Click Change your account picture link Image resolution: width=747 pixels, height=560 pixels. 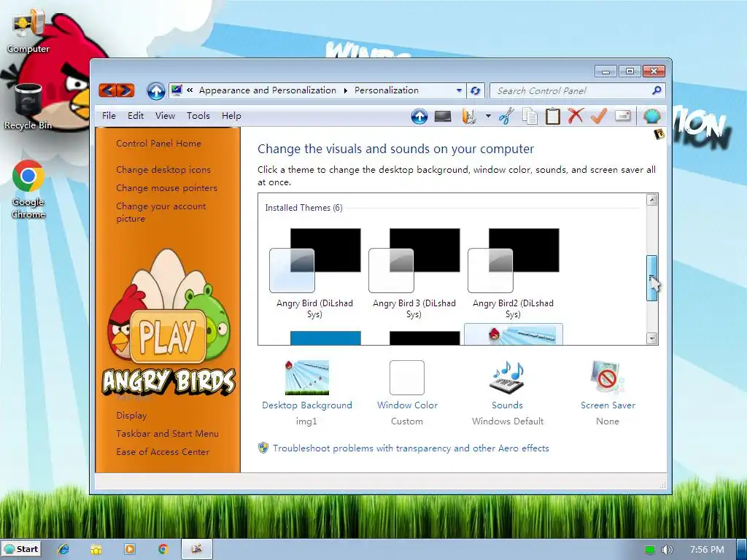[161, 212]
